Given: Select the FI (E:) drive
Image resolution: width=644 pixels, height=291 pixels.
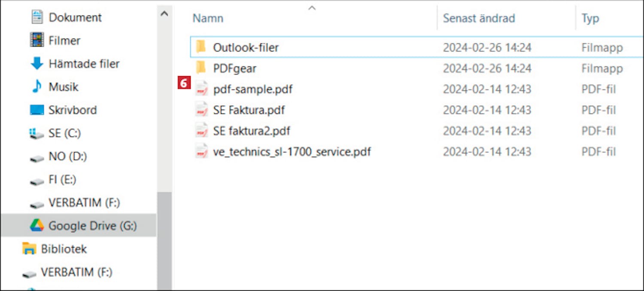Looking at the screenshot, I should coord(62,180).
